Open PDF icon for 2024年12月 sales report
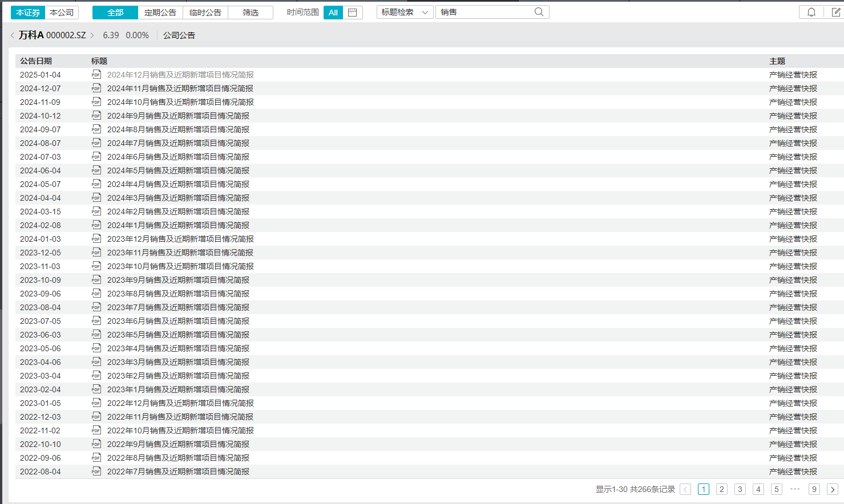 (x=96, y=75)
